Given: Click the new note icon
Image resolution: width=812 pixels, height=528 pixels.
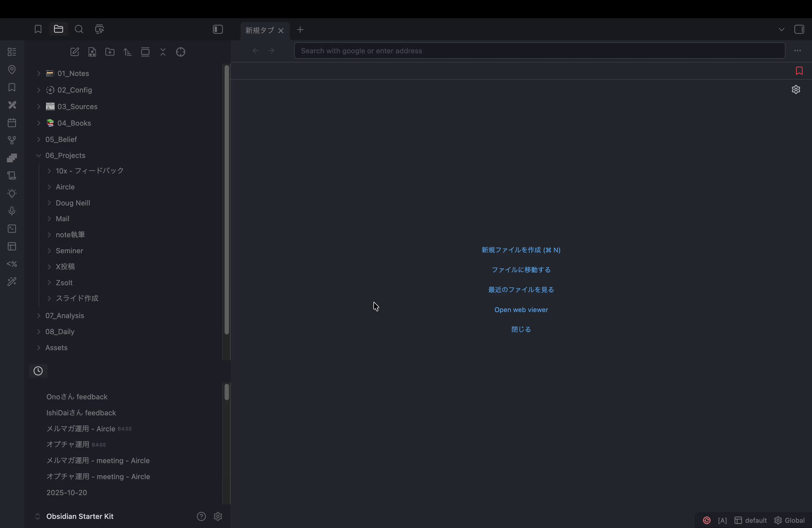Looking at the screenshot, I should 74,52.
